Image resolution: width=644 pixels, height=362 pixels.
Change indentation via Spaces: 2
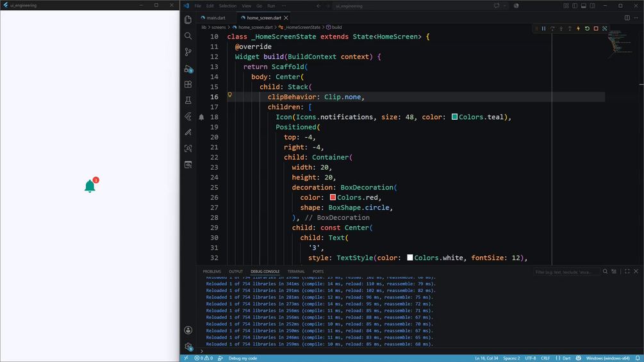pos(511,358)
